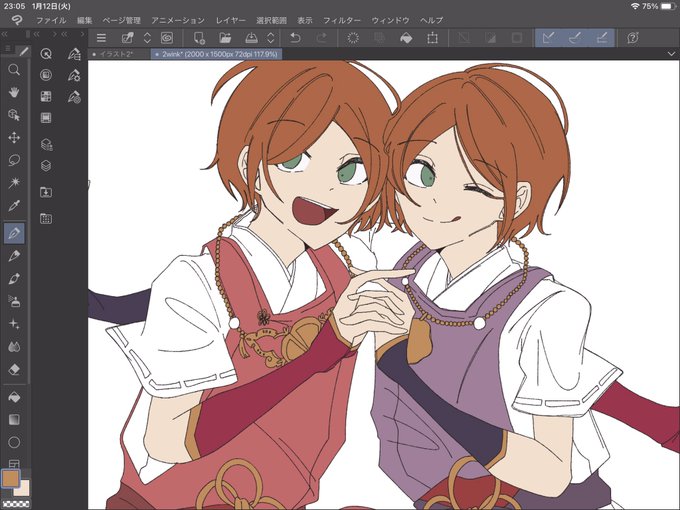Click the Redo arrow
Viewport: 680px width, 510px height.
pyautogui.click(x=321, y=38)
